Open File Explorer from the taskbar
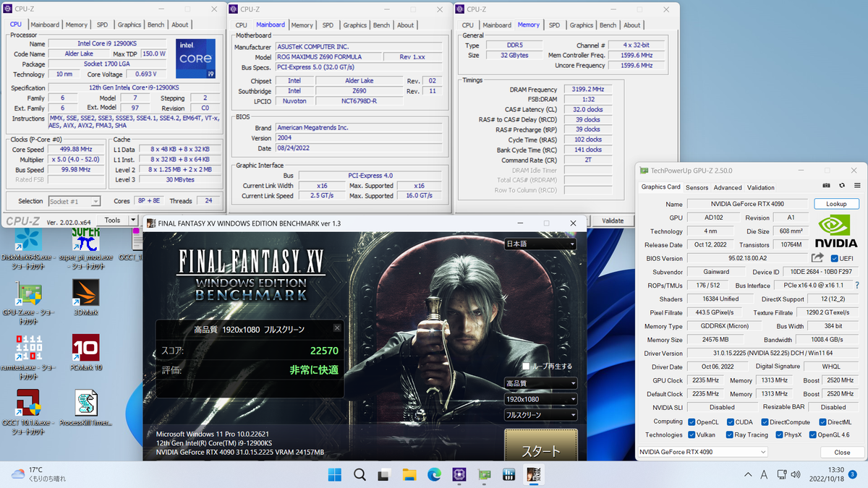 (x=409, y=475)
